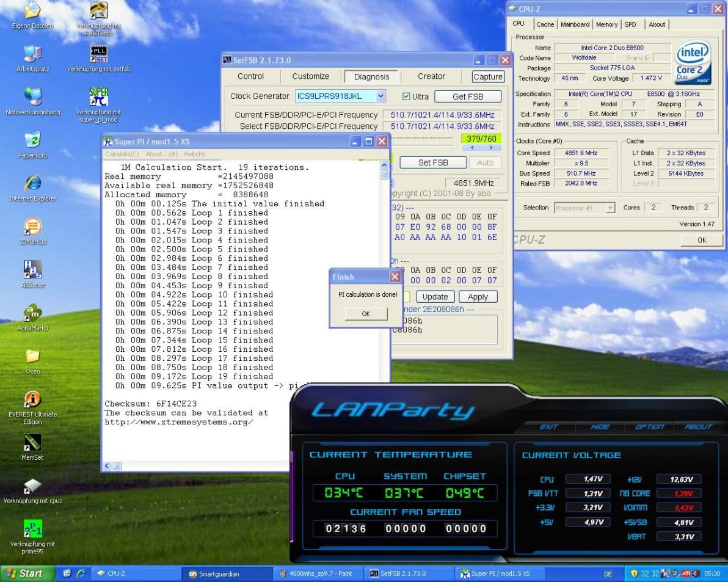Open the Papierkorb recycle bin
Screen dimensions: 728x582
coord(32,140)
